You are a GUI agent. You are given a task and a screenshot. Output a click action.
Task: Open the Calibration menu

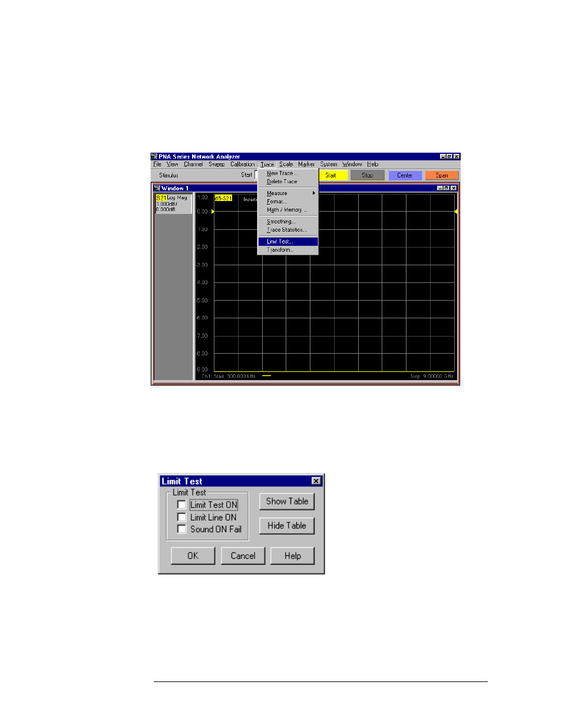point(243,164)
